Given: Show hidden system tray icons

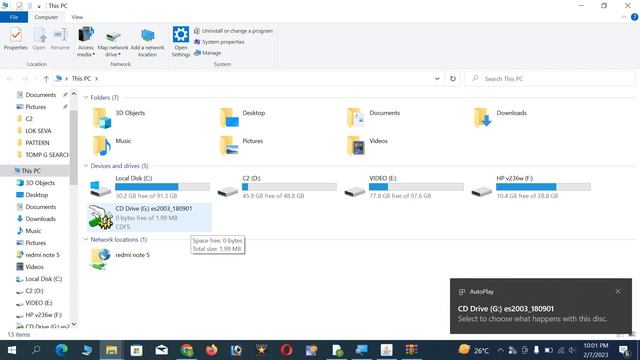Looking at the screenshot, I should [500, 350].
